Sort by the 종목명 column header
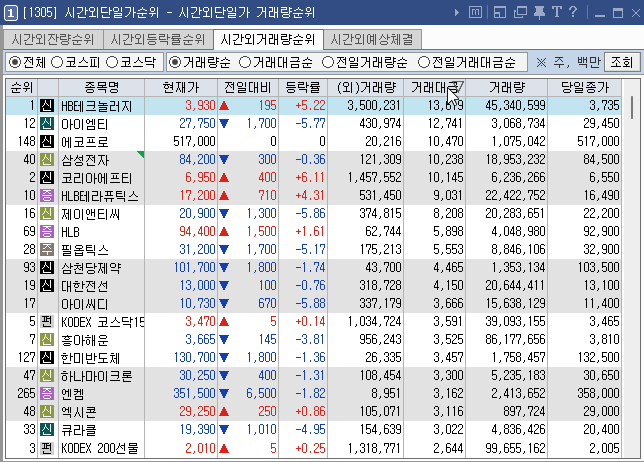Screen dimensions: 644x462 tap(101, 87)
